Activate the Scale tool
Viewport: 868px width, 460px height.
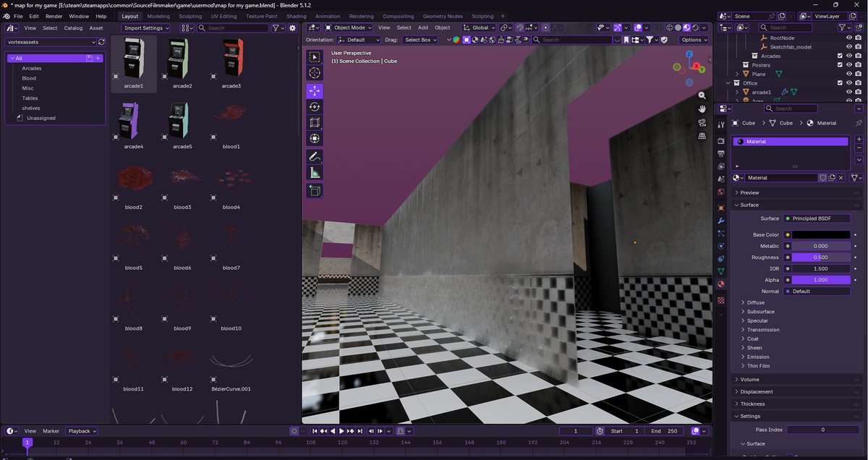(315, 123)
